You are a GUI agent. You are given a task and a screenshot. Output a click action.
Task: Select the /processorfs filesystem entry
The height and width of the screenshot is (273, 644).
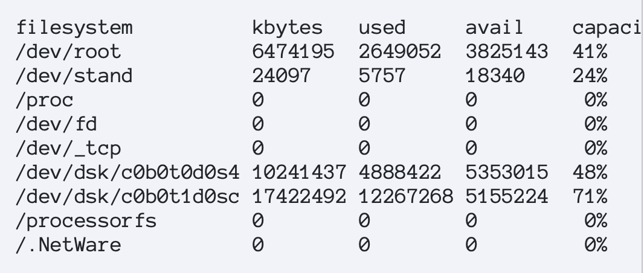coord(86,221)
